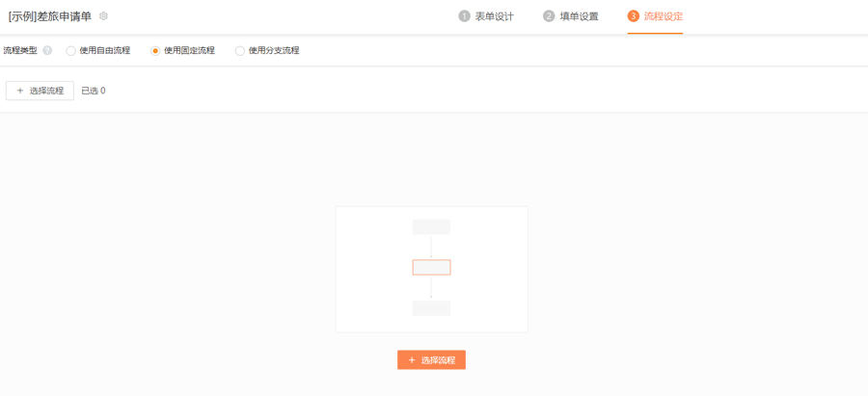Open the 流程设定 step tab
This screenshot has height=396, width=868.
[x=655, y=16]
